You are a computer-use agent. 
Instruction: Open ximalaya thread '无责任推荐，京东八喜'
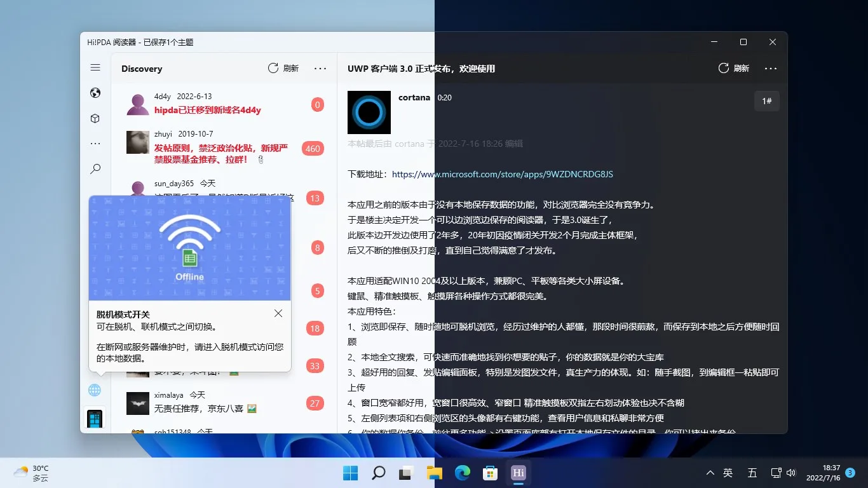tap(200, 408)
